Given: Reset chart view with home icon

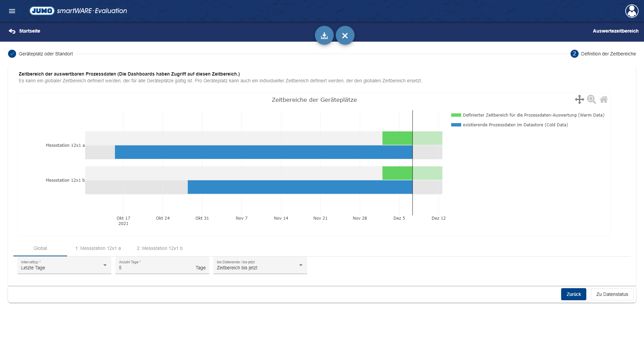Looking at the screenshot, I should (x=603, y=99).
